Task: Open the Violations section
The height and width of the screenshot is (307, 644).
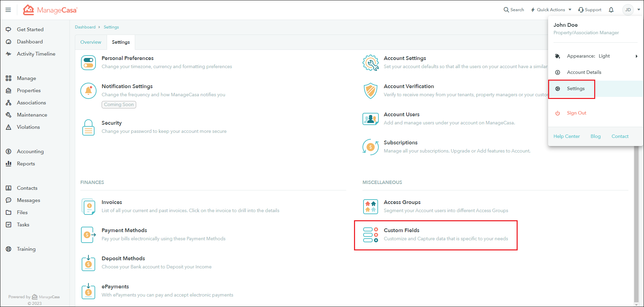Action: (28, 127)
